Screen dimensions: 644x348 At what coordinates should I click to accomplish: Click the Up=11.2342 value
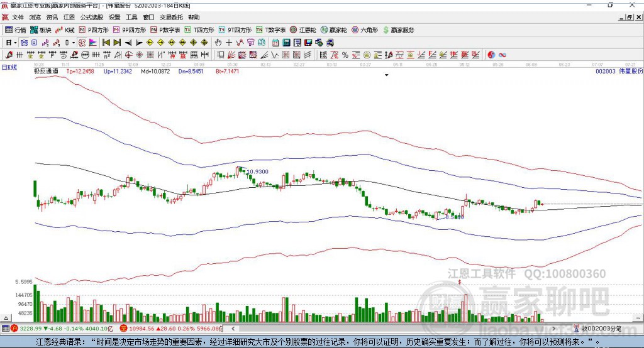click(x=118, y=71)
